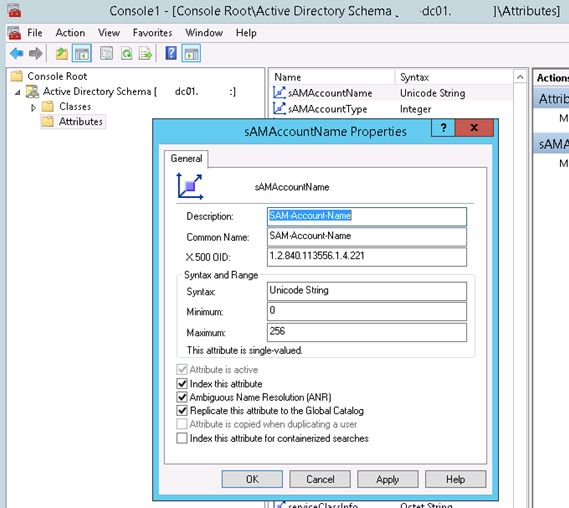
Task: Enable Index for containerized searches checkbox
Action: pos(182,438)
